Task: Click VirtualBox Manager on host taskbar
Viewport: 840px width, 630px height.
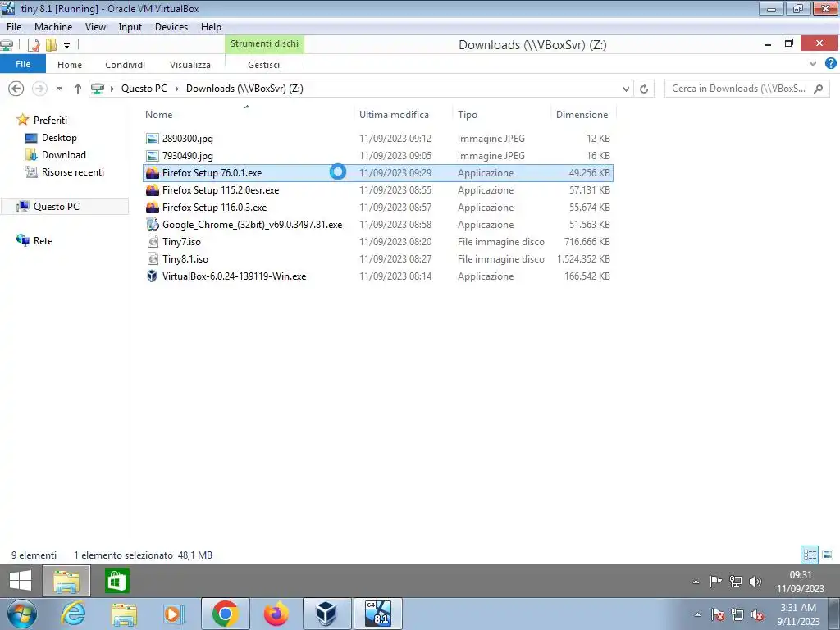Action: 326,614
